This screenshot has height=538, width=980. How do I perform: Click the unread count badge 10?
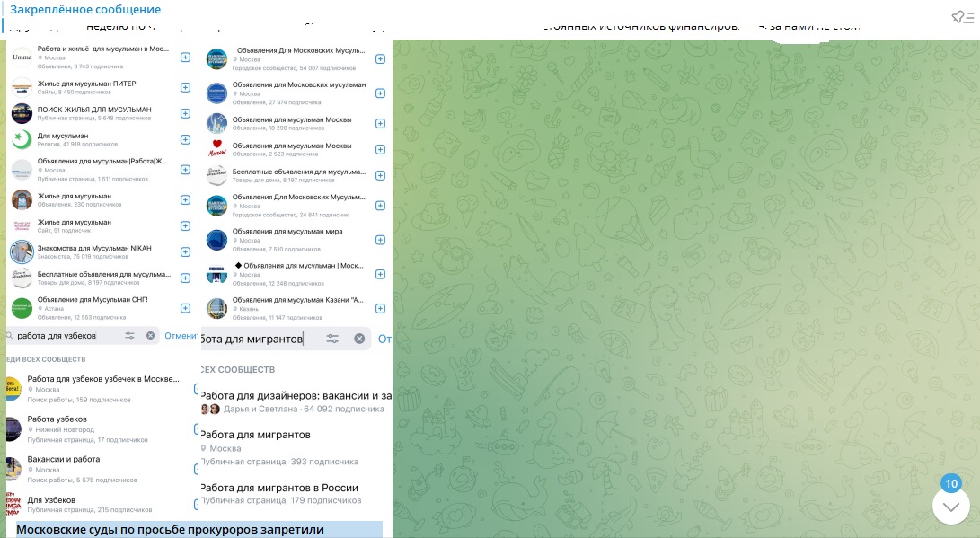click(951, 483)
